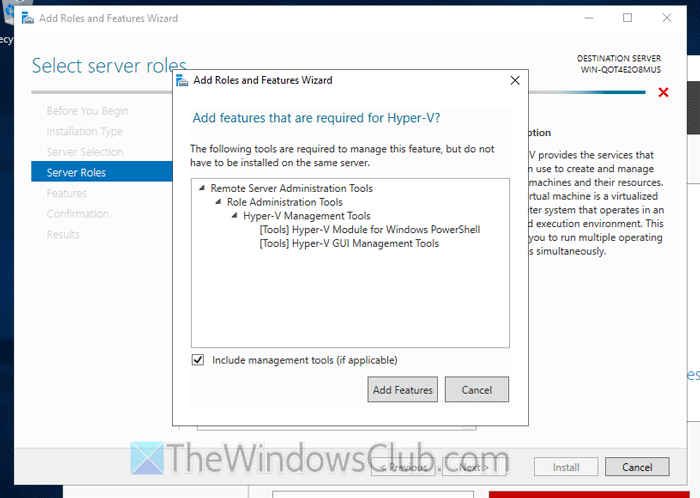This screenshot has height=498, width=700.
Task: Collapse Remote Server Administration Tools node
Action: click(202, 188)
